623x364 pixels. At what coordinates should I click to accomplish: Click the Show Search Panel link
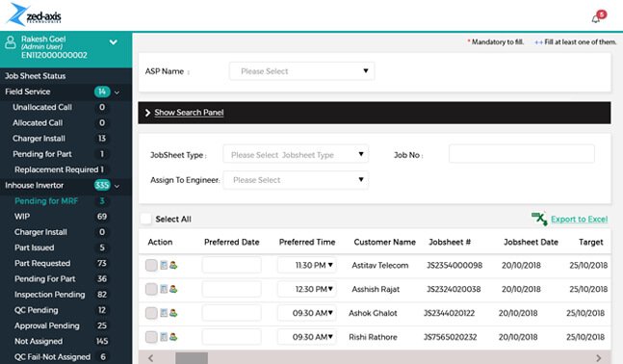tap(189, 113)
